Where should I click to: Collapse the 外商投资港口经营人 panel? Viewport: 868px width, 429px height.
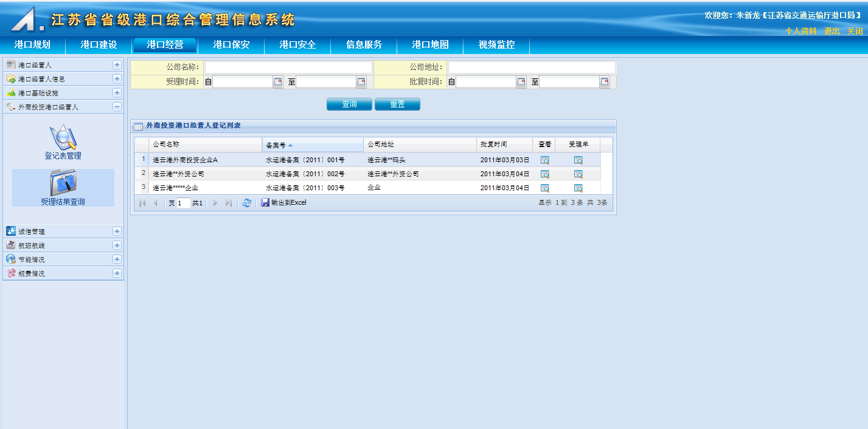pos(117,107)
